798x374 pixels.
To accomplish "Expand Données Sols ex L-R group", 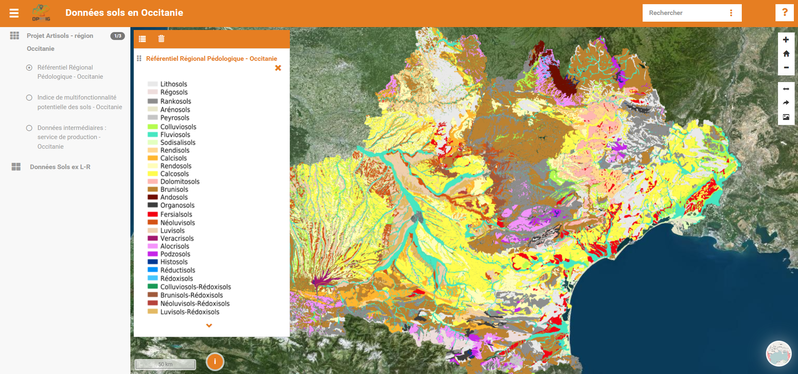I will tap(60, 167).
